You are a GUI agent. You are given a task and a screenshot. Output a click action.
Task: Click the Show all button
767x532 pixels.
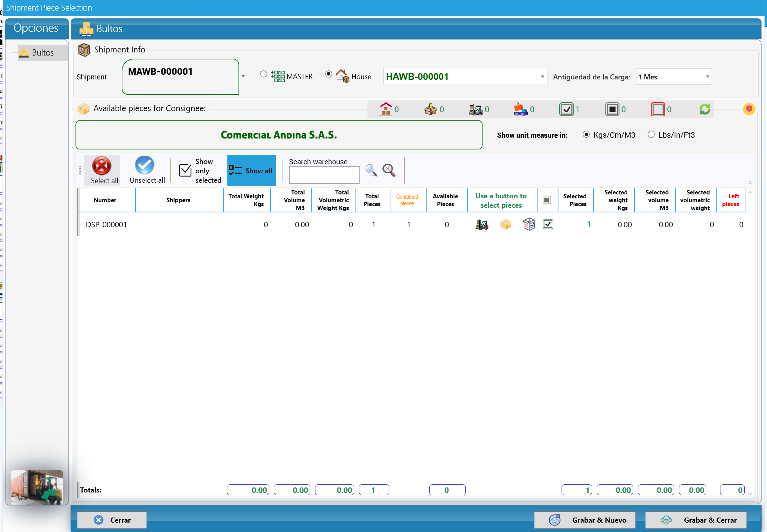[252, 171]
